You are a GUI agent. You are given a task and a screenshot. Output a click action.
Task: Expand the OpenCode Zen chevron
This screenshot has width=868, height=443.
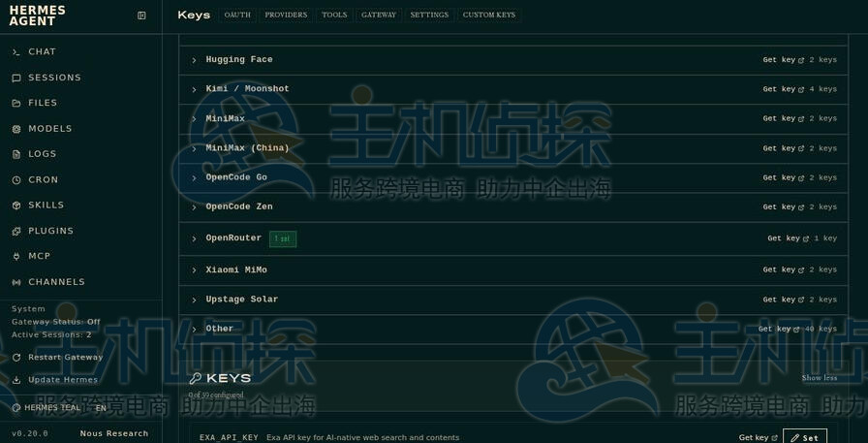[194, 207]
